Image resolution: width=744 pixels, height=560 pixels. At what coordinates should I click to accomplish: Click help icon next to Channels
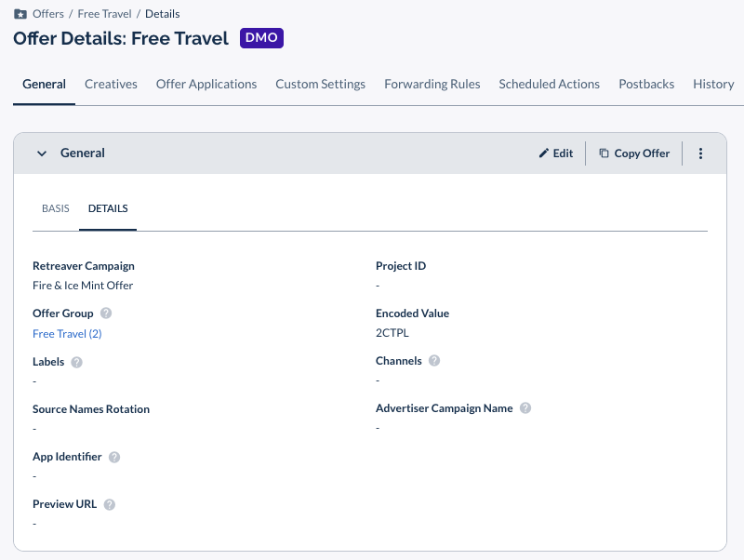pyautogui.click(x=434, y=361)
